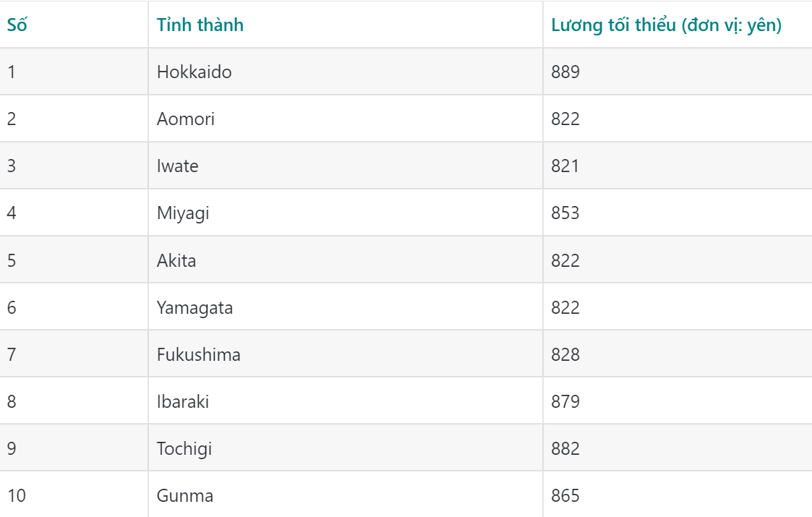Click Gunma's wage value 865
The image size is (812, 517).
pos(565,496)
